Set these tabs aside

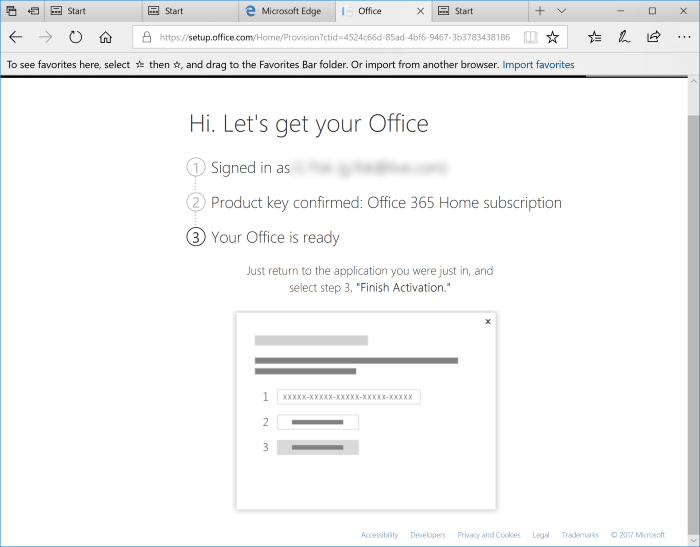point(33,11)
